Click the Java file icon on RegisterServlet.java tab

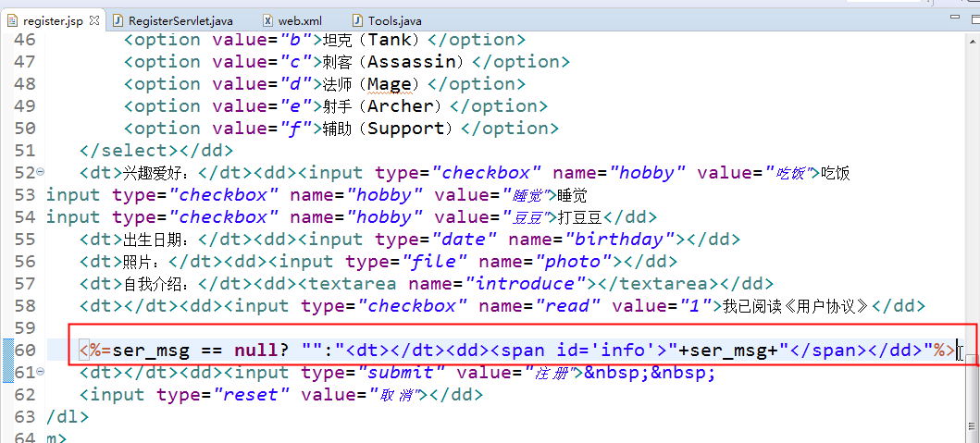pyautogui.click(x=118, y=20)
